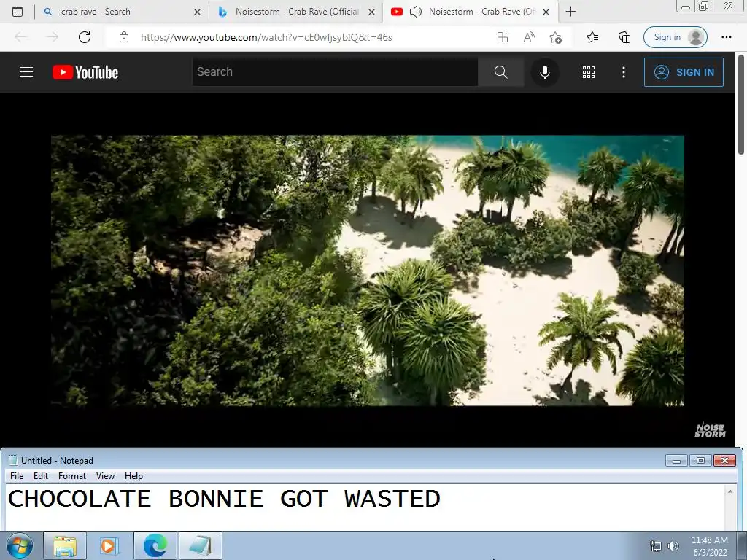Click the Edge taskbar icon
This screenshot has height=560, width=747.
[x=155, y=545]
